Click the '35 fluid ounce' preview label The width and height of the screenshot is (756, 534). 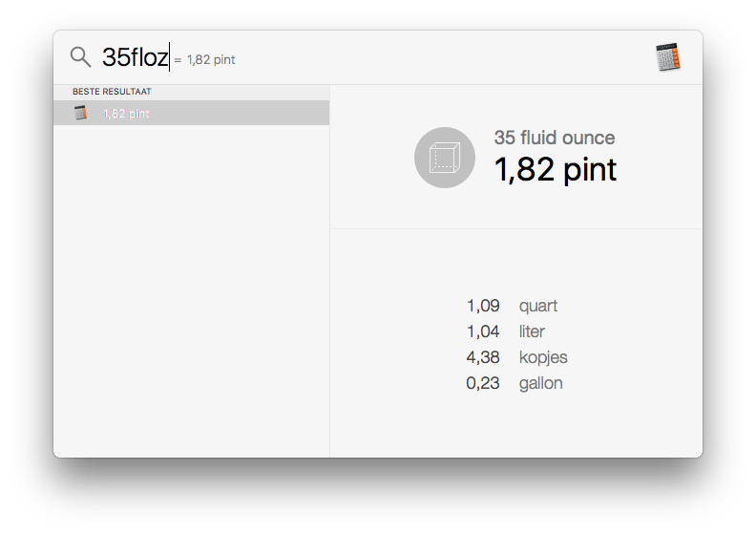coord(555,138)
